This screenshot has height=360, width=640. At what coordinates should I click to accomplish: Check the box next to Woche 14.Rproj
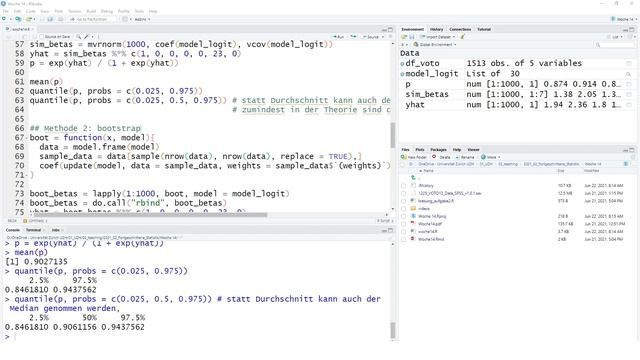[x=404, y=216]
